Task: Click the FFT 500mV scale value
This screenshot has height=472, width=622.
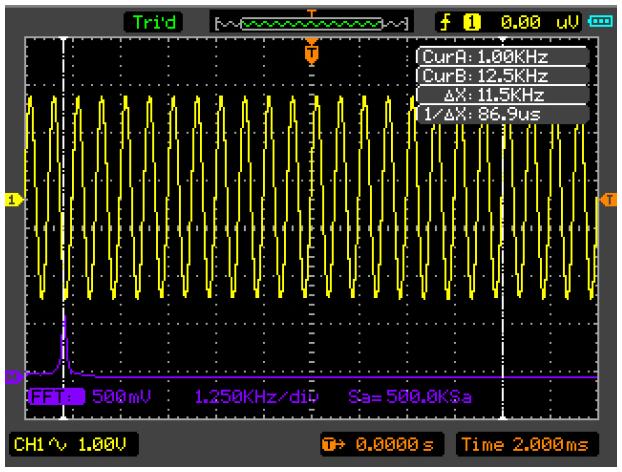Action: pyautogui.click(x=121, y=396)
